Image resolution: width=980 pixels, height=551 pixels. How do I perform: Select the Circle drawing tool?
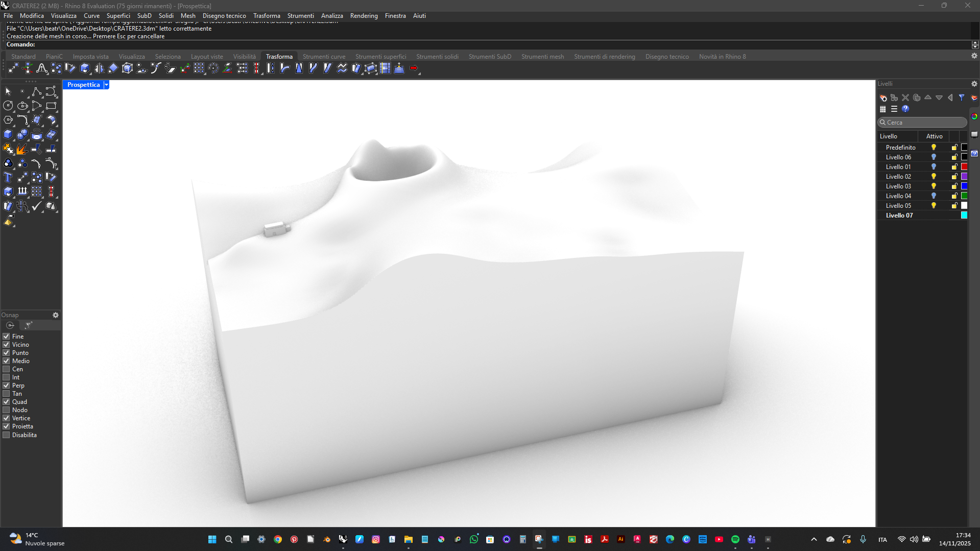[8, 106]
